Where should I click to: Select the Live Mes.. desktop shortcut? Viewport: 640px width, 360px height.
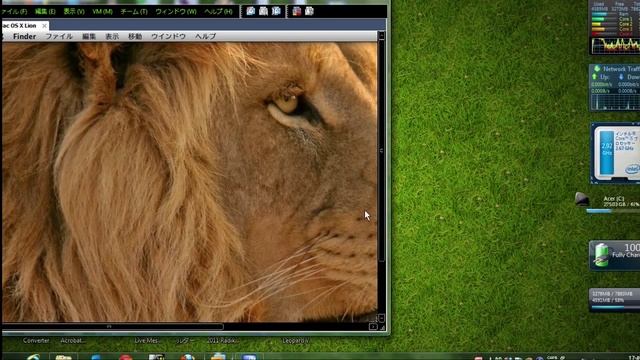tap(146, 340)
